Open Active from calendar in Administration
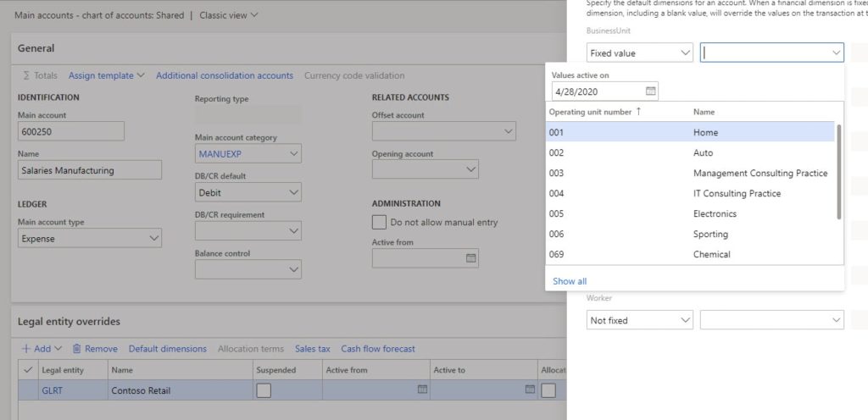 (471, 258)
